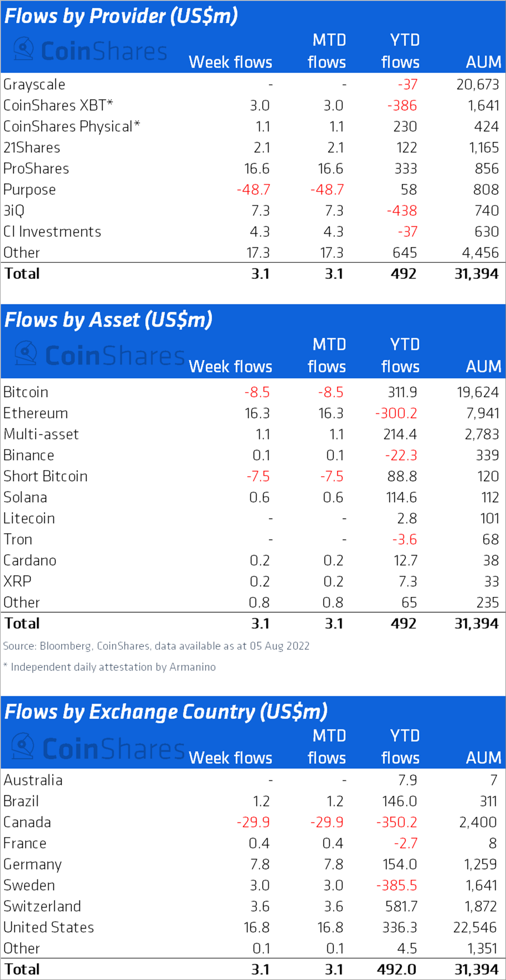Select the United States row label

click(49, 927)
